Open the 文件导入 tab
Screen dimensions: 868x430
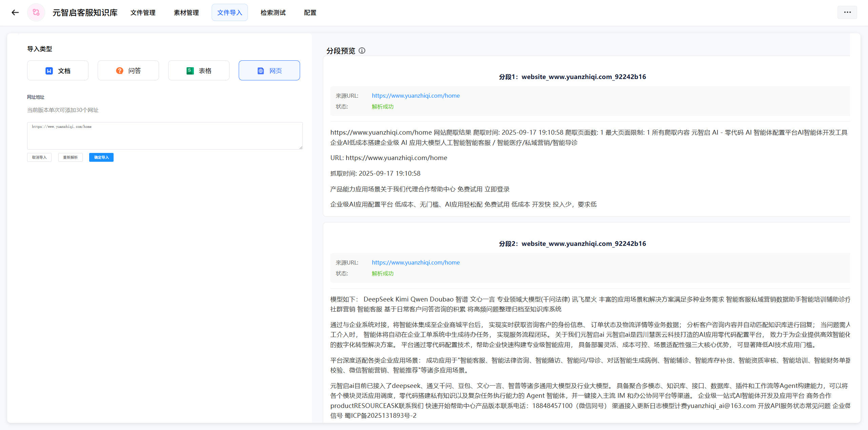230,13
